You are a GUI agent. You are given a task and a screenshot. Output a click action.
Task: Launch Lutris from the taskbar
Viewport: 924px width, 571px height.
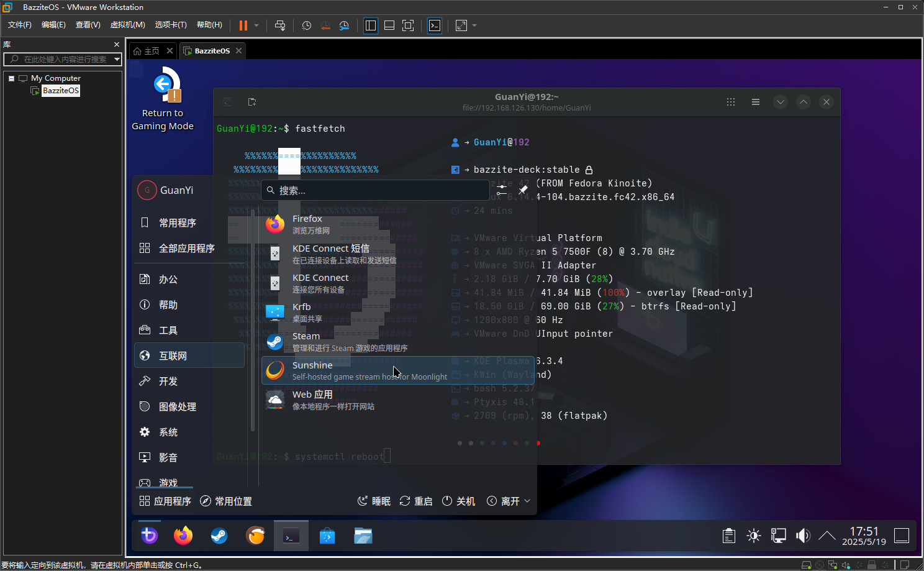pyautogui.click(x=255, y=536)
